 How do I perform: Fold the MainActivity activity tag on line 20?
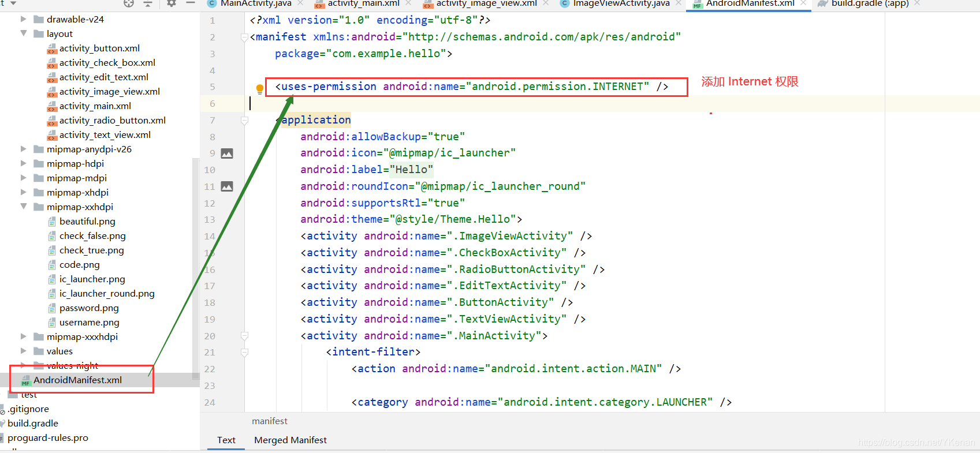[244, 336]
